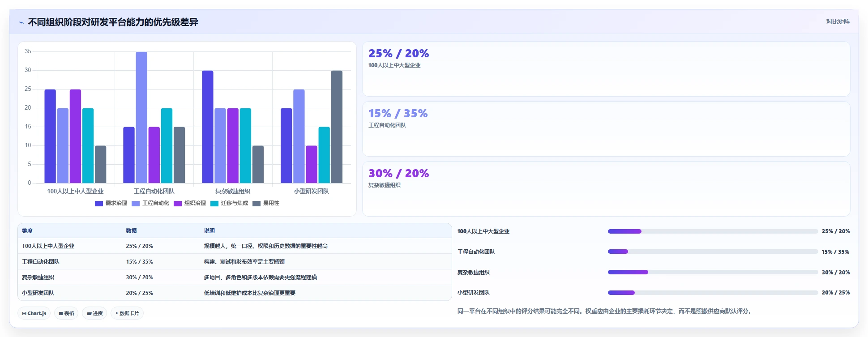
Task: Toggle the 迁移与集成 legend entry
Action: 229,203
